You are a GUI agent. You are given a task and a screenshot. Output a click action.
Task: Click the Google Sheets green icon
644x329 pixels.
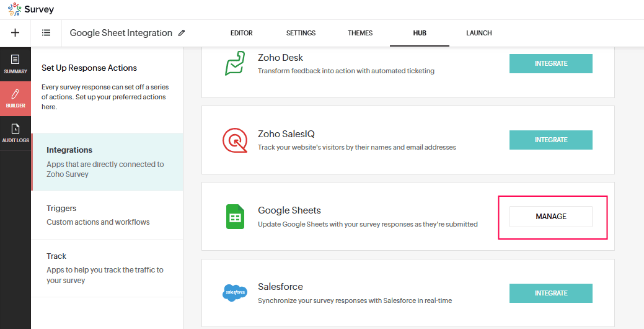[235, 217]
